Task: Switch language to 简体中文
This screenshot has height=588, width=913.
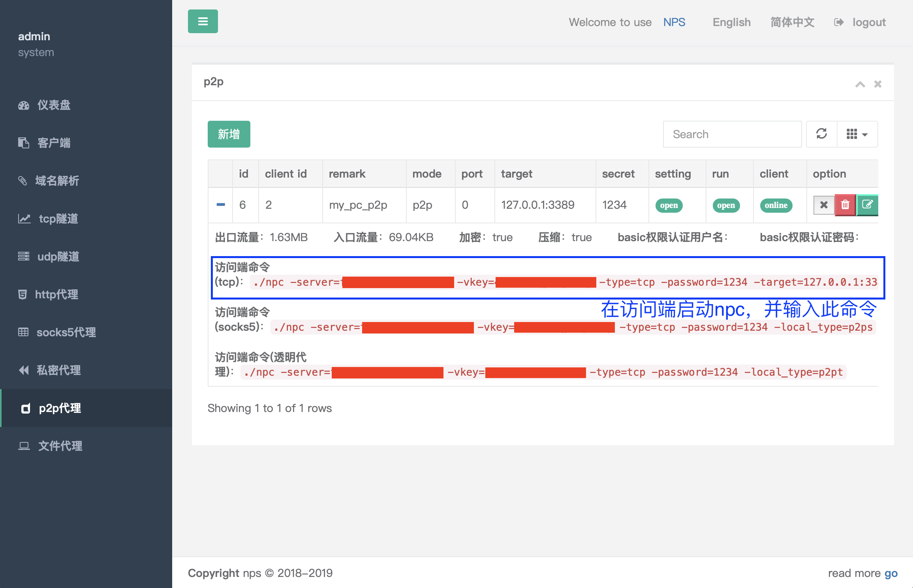Action: tap(792, 22)
